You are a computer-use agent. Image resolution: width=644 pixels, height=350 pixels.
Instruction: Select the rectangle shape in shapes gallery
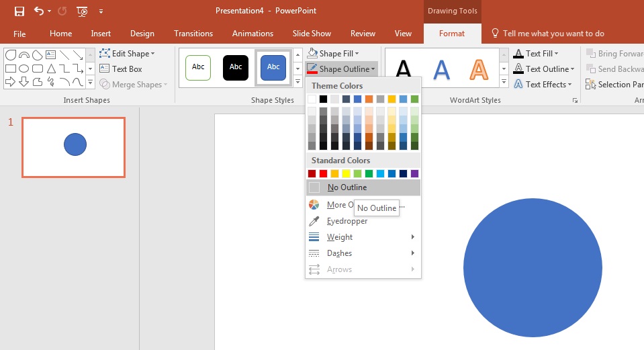point(11,69)
